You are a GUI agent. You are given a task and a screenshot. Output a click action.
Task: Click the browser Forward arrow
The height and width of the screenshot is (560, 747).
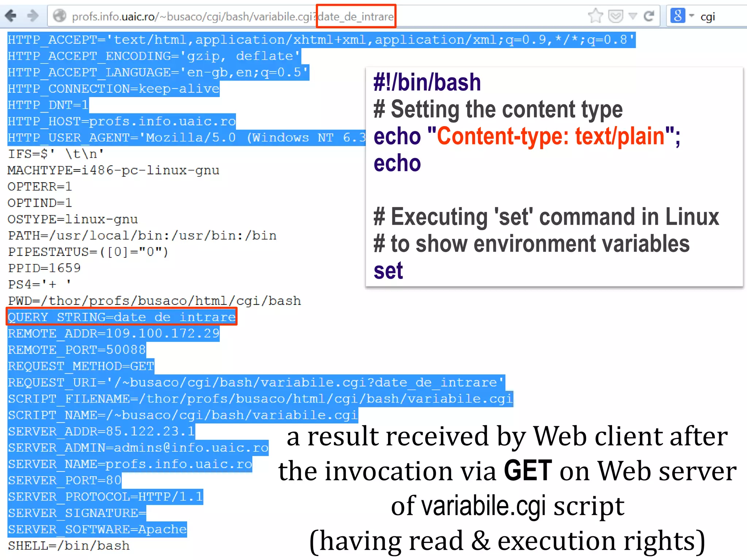pyautogui.click(x=33, y=16)
